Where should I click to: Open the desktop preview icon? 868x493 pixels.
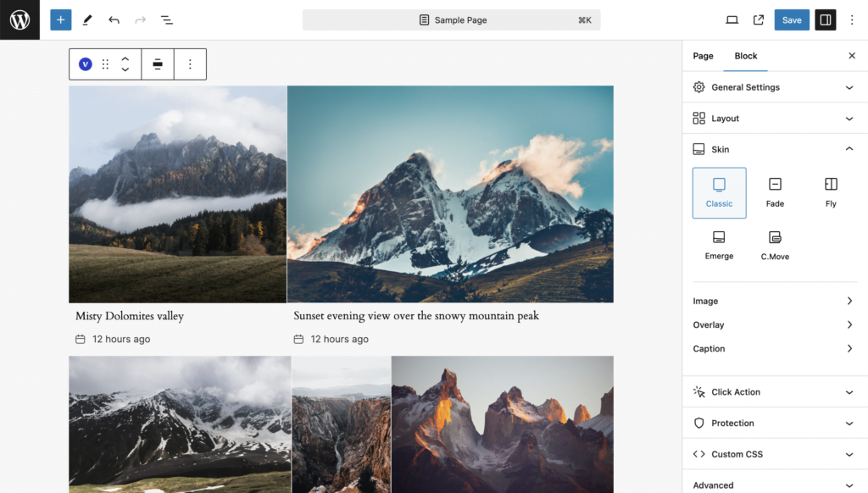pyautogui.click(x=732, y=20)
